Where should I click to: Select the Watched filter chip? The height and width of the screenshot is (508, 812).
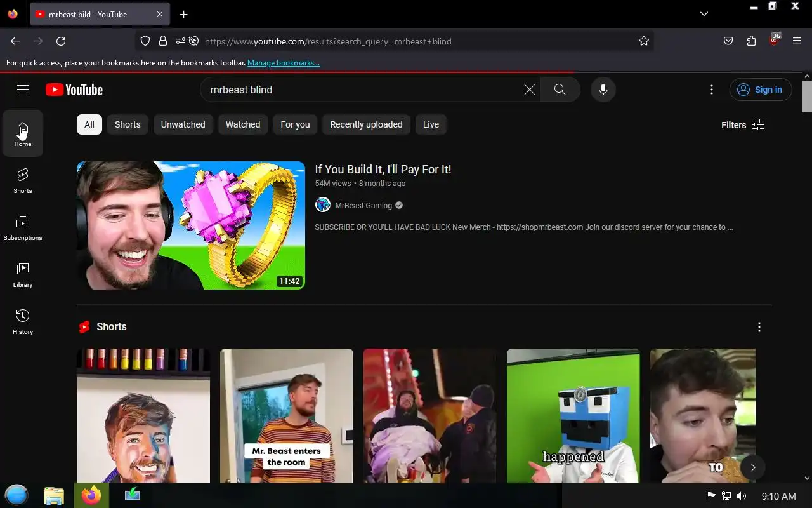pyautogui.click(x=243, y=124)
